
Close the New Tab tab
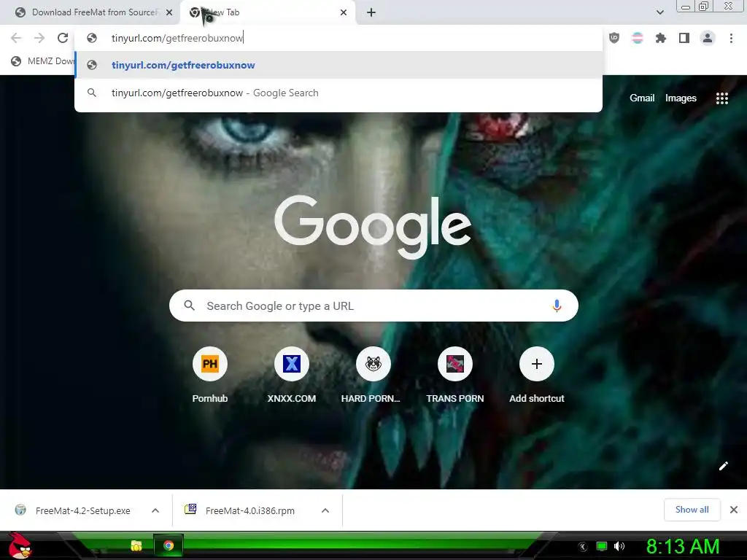(x=344, y=12)
